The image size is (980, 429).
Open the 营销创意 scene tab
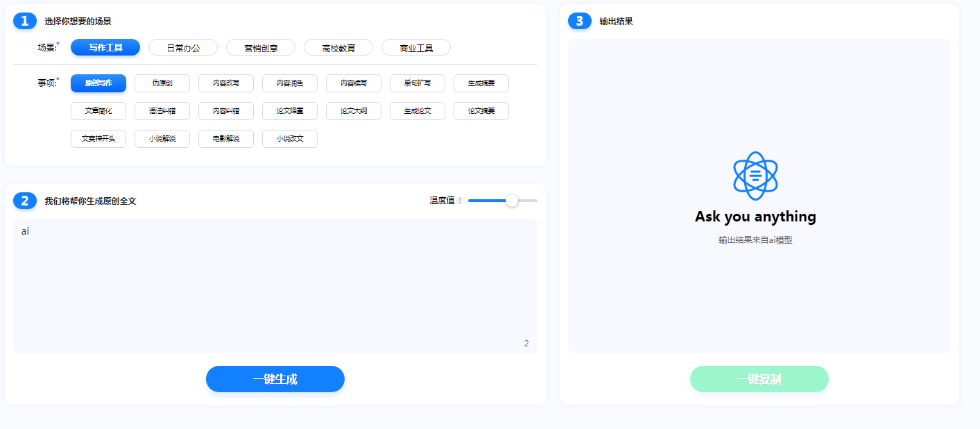[x=261, y=47]
